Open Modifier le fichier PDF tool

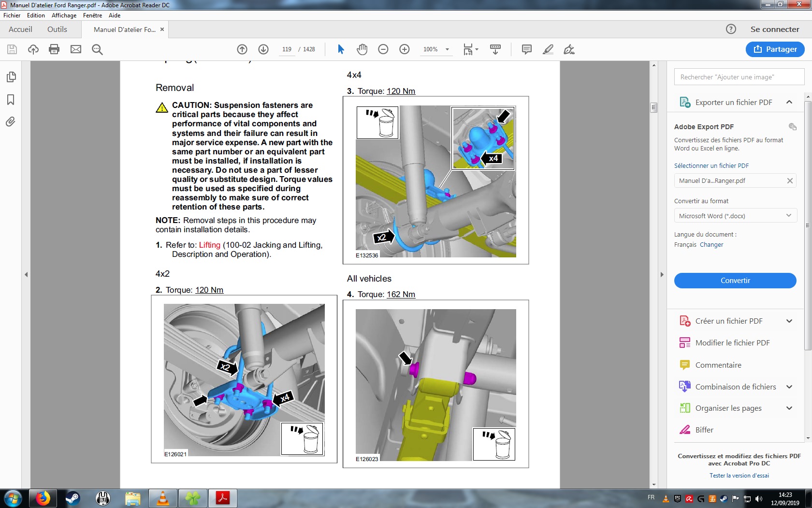click(x=732, y=343)
